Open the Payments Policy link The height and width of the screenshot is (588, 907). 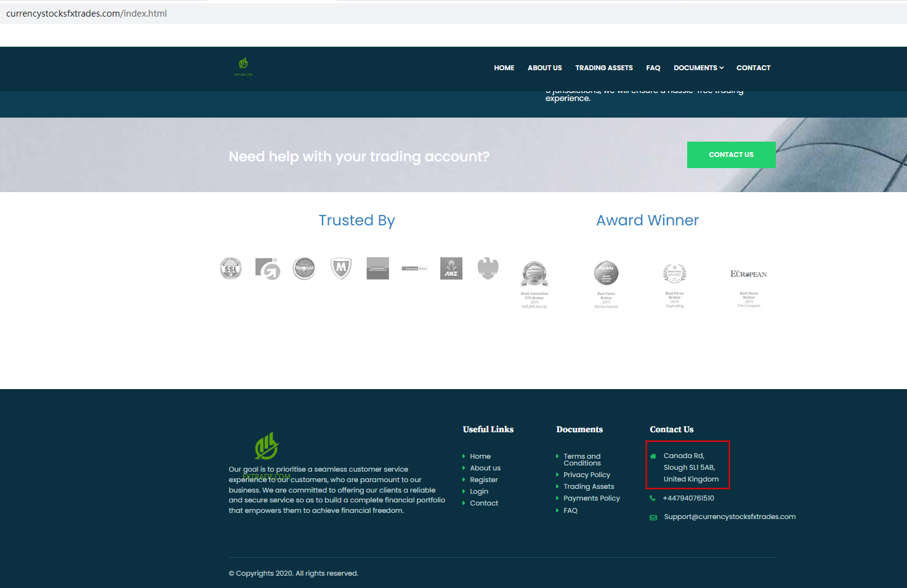(x=592, y=498)
